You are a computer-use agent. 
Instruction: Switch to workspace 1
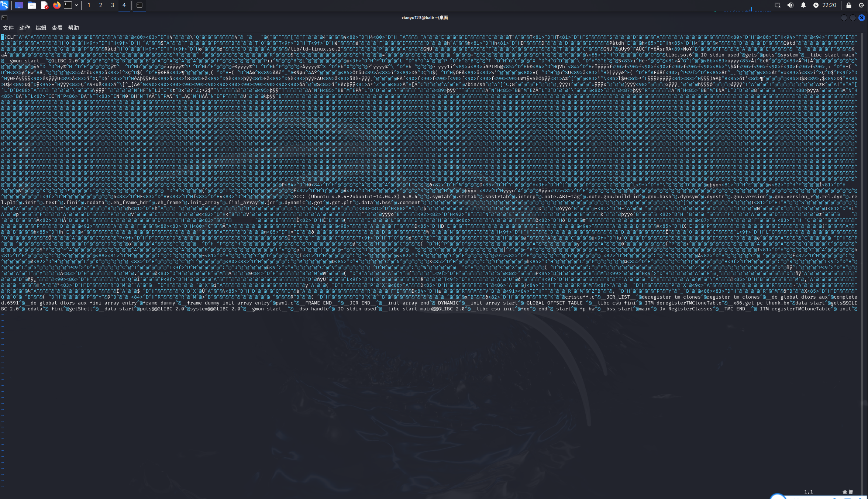click(x=89, y=5)
